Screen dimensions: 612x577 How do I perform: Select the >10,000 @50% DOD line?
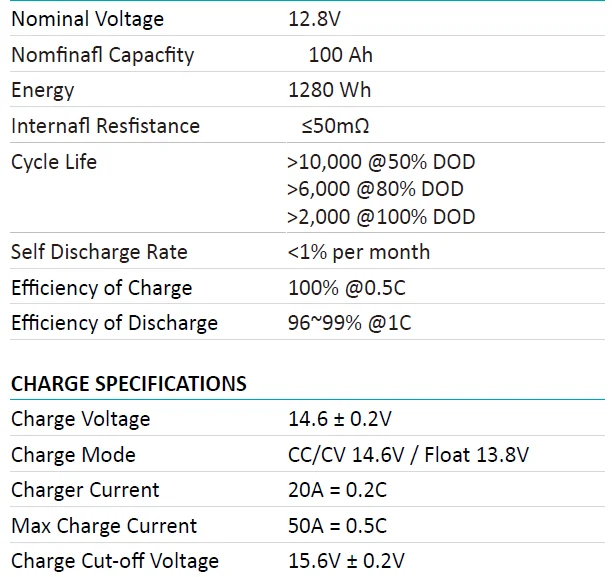pyautogui.click(x=381, y=162)
